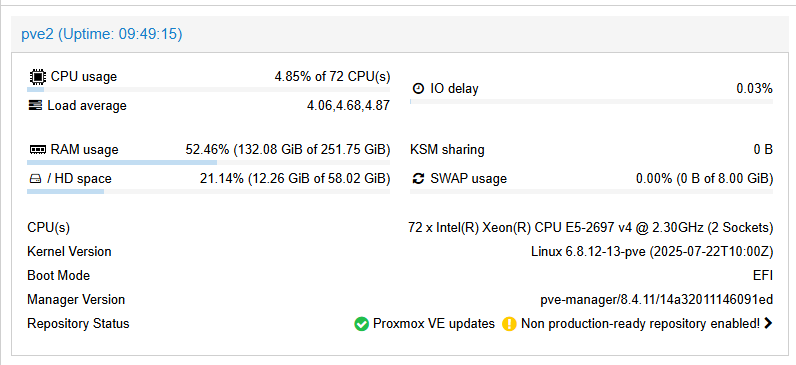The width and height of the screenshot is (796, 365).
Task: Click the Load average server icon
Action: [x=36, y=106]
